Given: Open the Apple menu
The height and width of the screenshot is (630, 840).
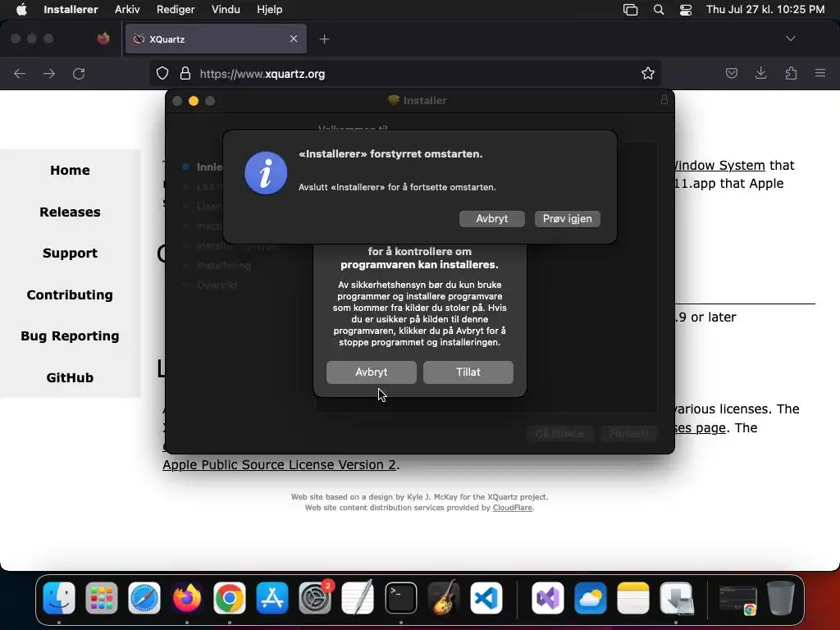Looking at the screenshot, I should pos(21,10).
